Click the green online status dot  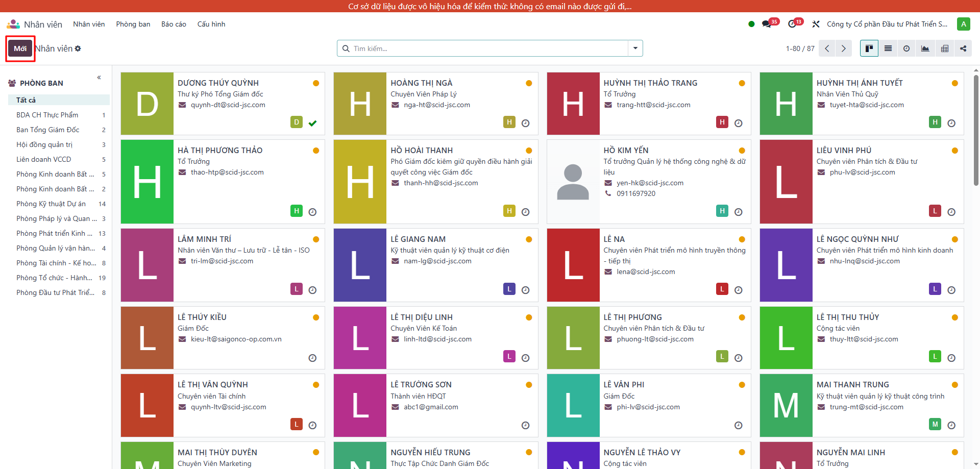pyautogui.click(x=751, y=24)
